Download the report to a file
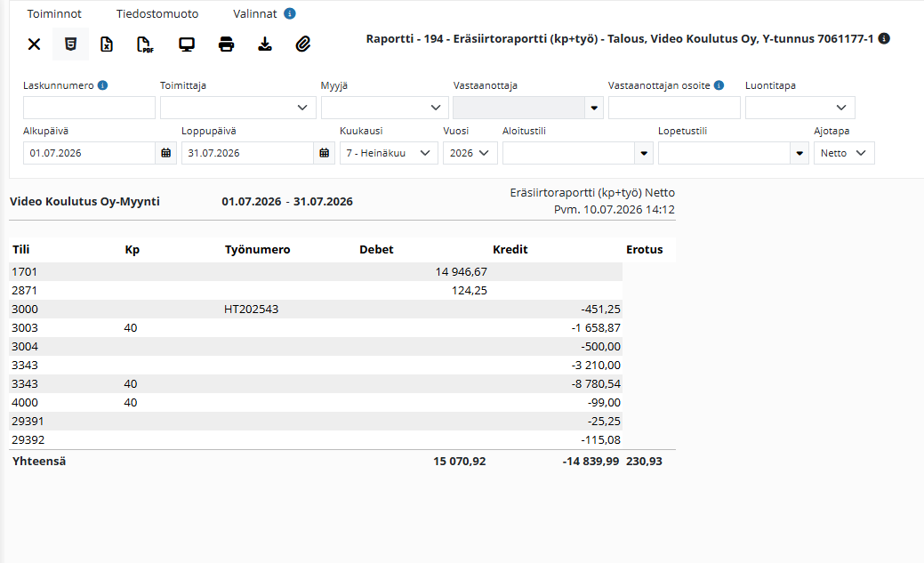The width and height of the screenshot is (924, 563). point(265,44)
